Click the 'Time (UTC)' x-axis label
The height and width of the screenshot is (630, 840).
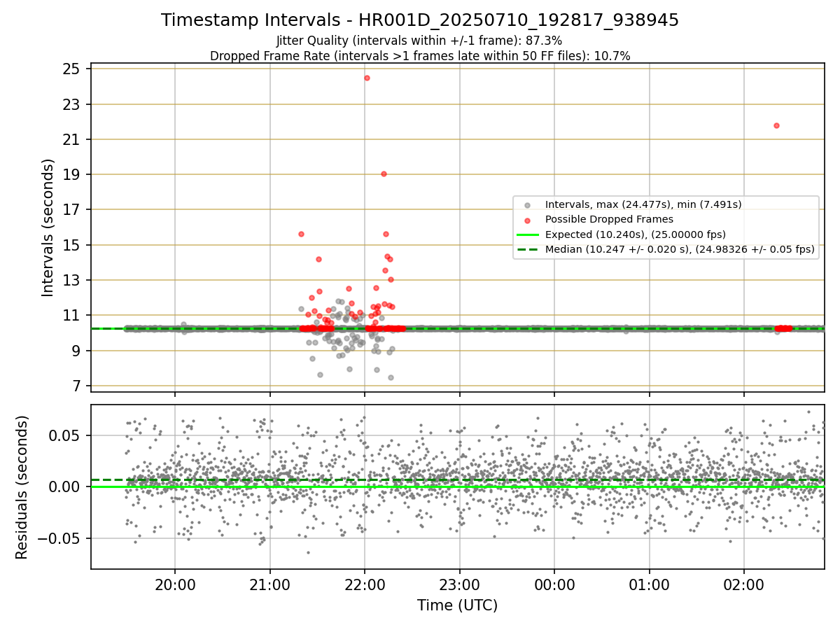(x=457, y=605)
